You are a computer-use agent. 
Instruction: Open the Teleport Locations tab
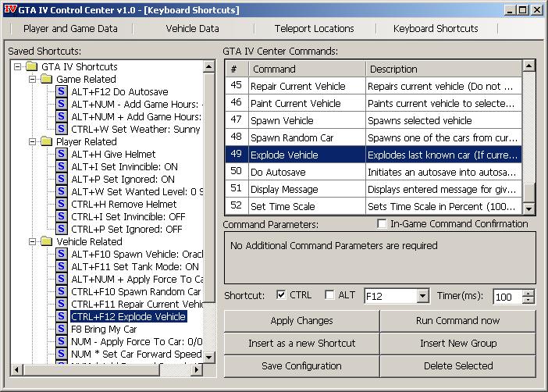[x=314, y=28]
